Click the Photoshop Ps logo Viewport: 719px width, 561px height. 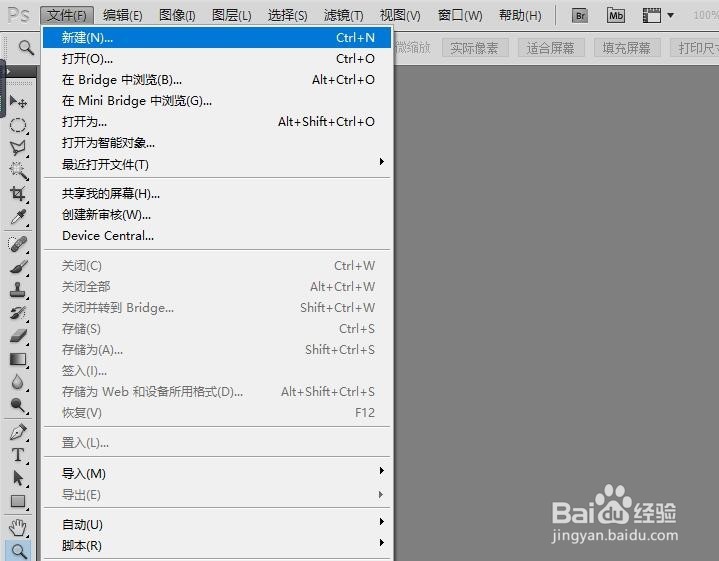tap(19, 15)
